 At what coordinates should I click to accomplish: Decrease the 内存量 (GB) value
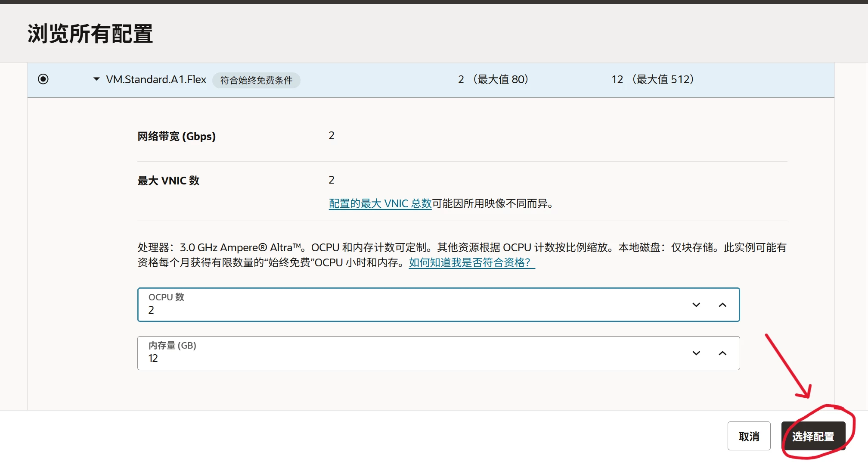(x=696, y=353)
